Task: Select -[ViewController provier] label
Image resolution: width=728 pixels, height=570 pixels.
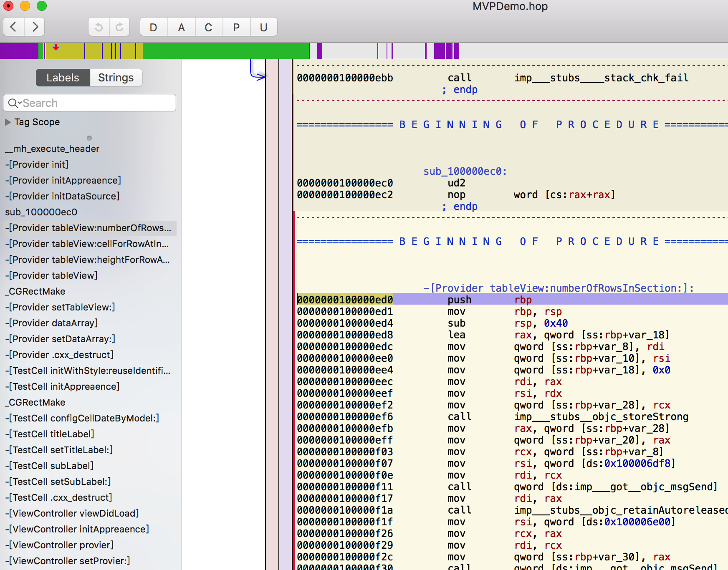Action: [59, 545]
